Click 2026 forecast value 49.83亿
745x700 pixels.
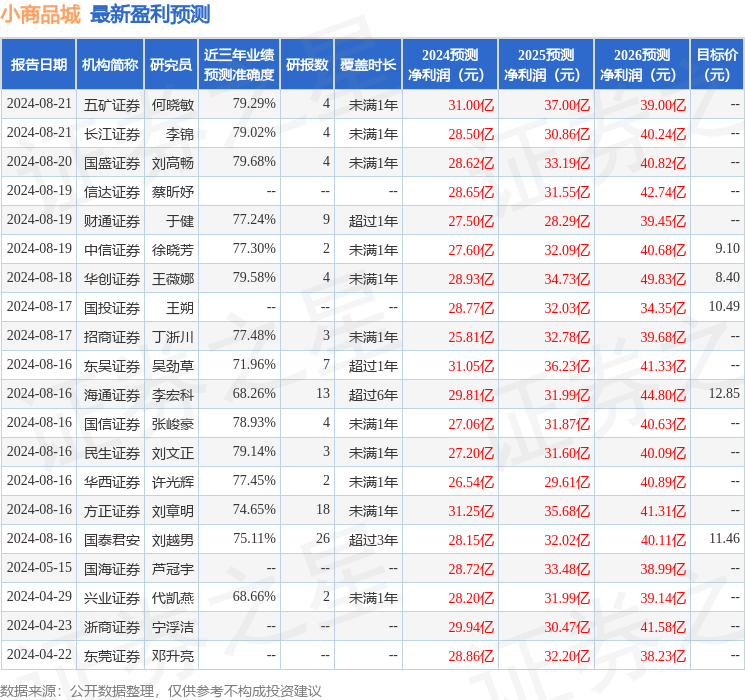coord(663,279)
